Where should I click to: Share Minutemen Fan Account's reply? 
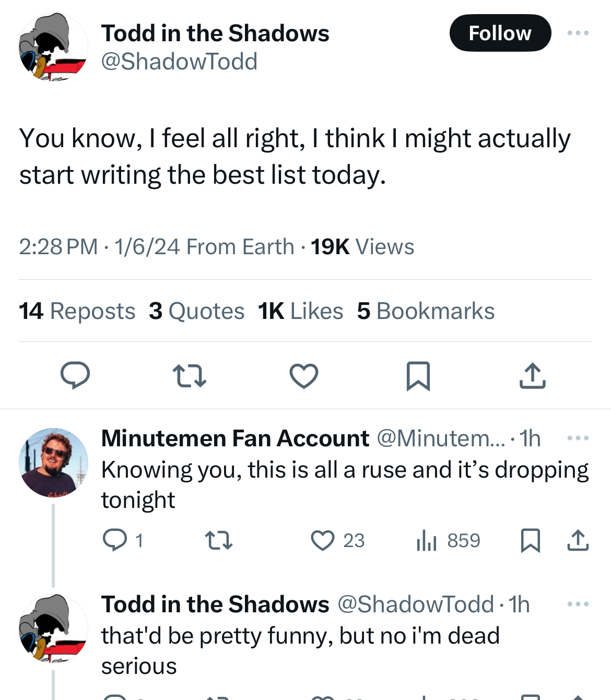pos(578,540)
